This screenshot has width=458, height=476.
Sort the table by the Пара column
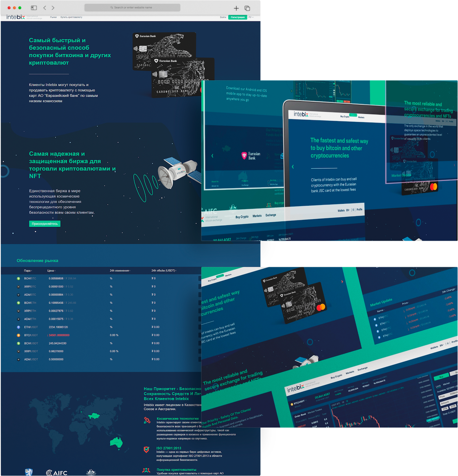tap(28, 271)
